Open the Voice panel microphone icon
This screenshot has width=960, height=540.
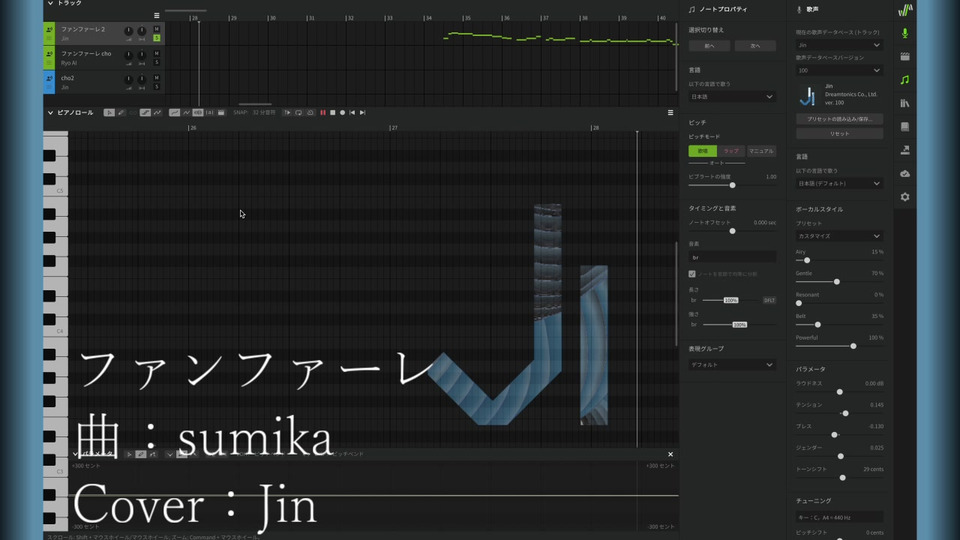coord(905,33)
